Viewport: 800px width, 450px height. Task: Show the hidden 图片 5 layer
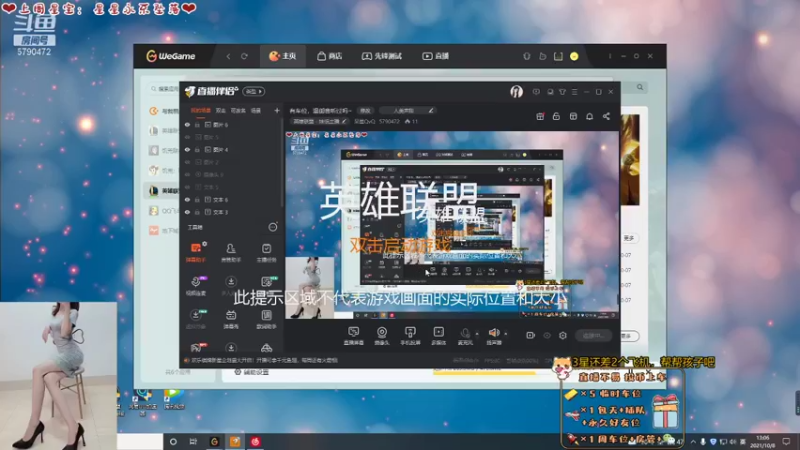click(x=187, y=137)
